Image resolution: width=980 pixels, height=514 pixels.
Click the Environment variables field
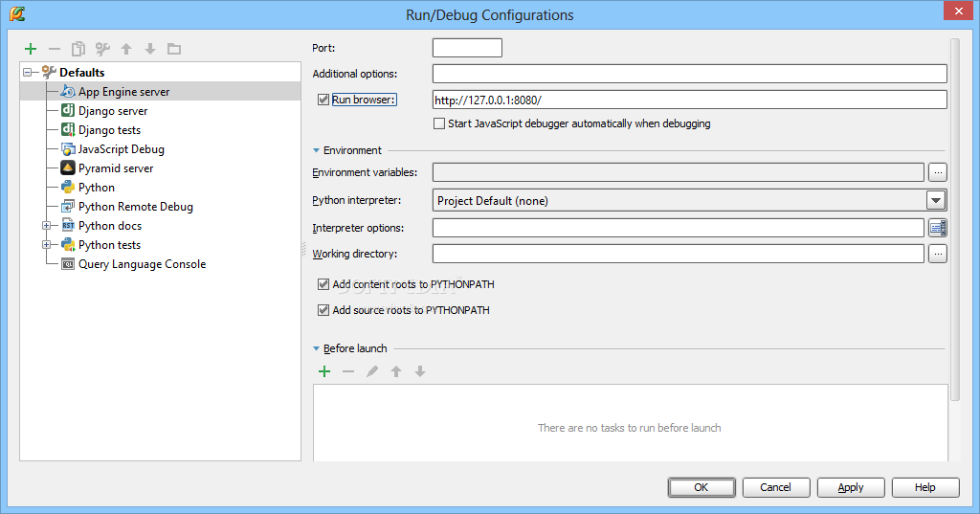[x=679, y=172]
